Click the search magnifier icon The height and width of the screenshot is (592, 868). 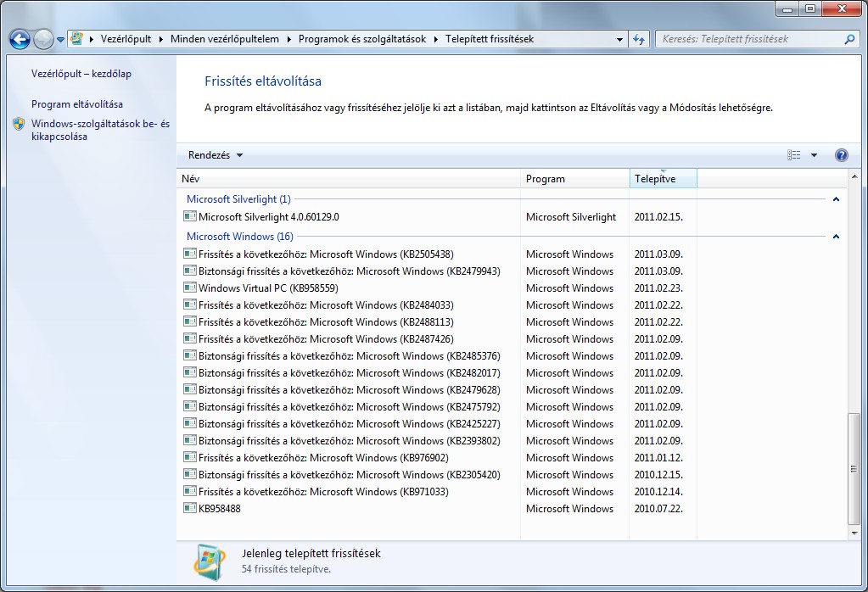[849, 39]
